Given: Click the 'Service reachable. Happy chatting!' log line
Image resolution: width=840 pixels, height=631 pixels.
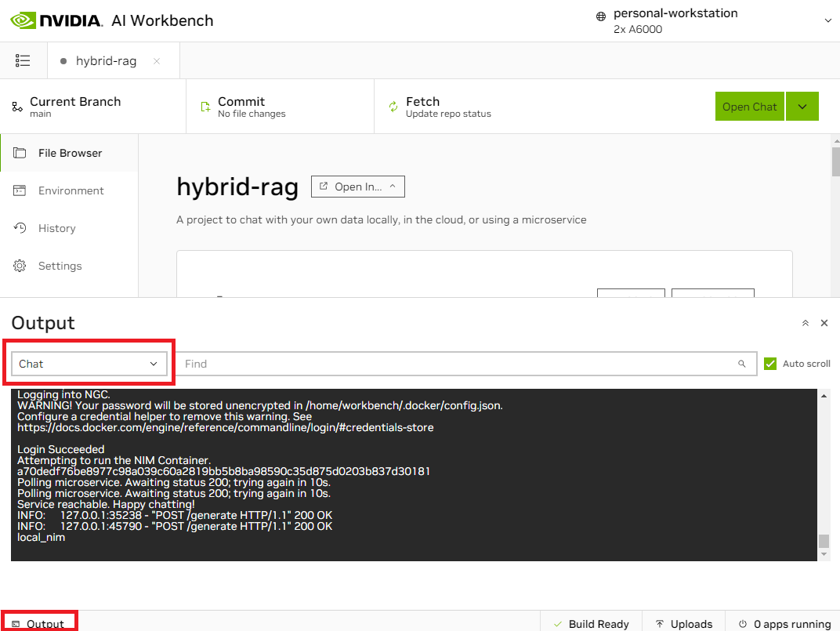Looking at the screenshot, I should pyautogui.click(x=106, y=504).
